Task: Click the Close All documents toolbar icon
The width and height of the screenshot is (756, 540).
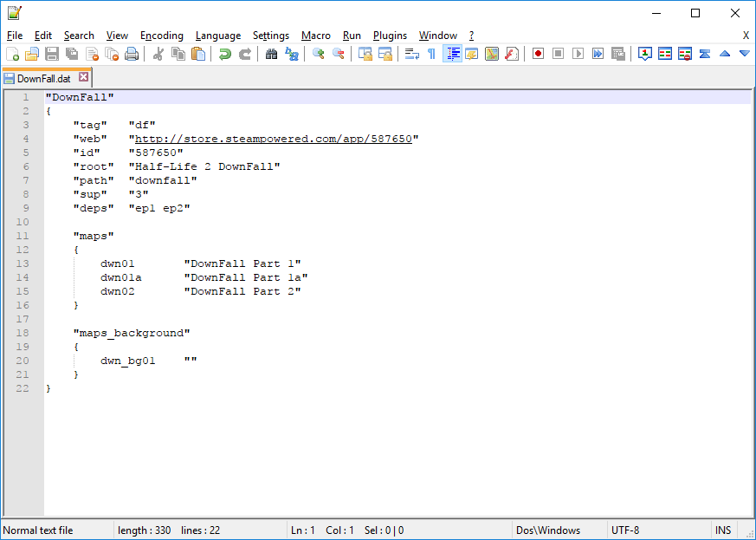Action: click(x=112, y=54)
